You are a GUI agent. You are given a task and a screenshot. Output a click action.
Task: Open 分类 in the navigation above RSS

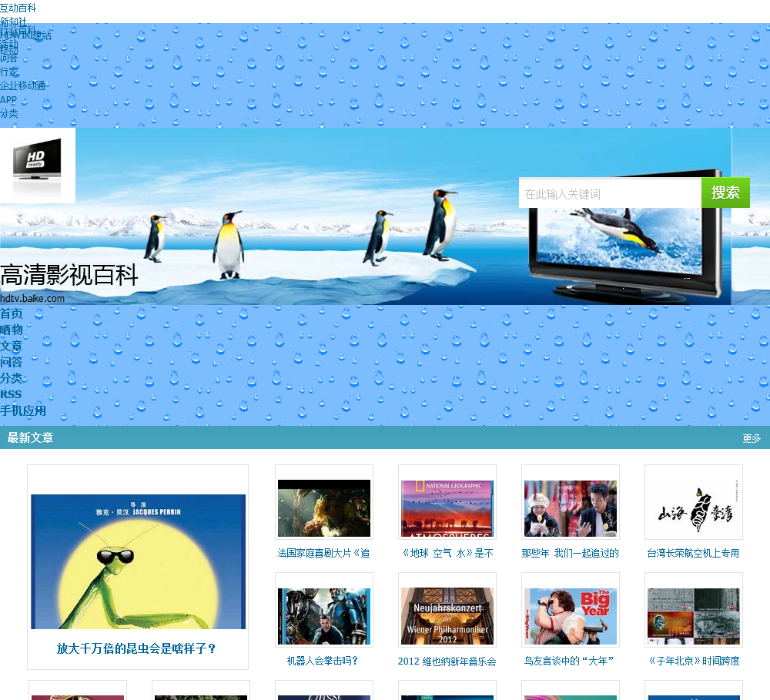[x=12, y=378]
